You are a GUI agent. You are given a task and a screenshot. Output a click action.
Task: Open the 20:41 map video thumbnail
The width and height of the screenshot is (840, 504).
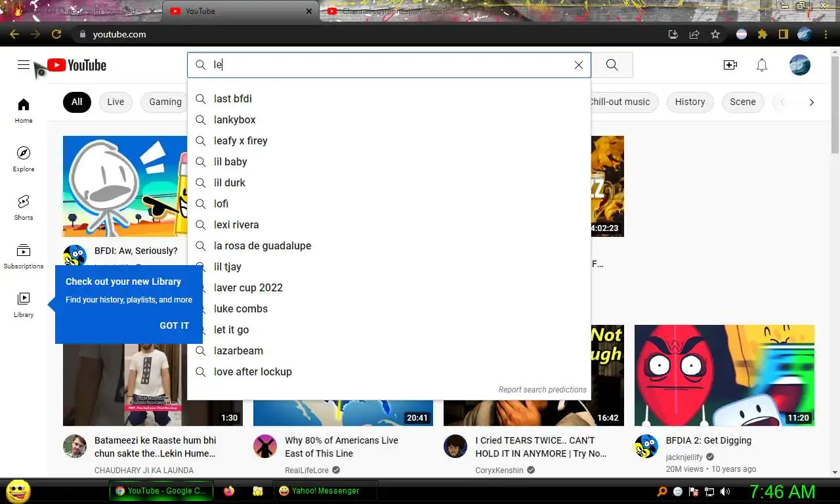(x=343, y=413)
